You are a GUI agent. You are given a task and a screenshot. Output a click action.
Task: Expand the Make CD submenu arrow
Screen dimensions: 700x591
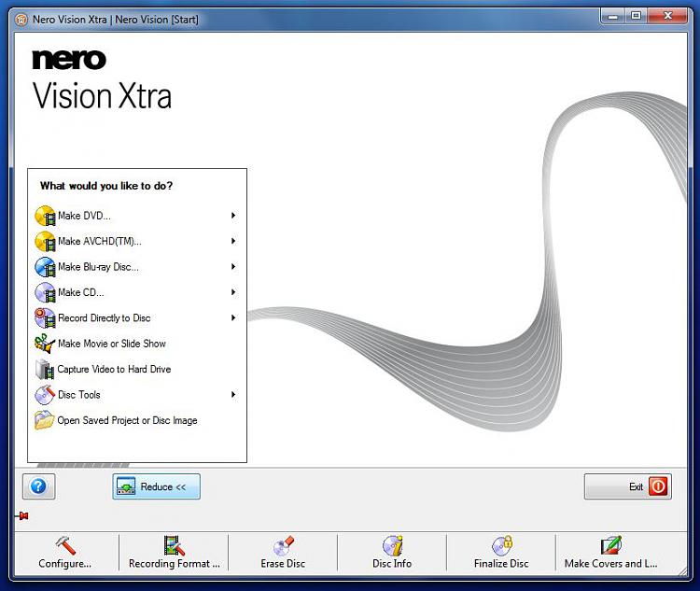point(233,292)
